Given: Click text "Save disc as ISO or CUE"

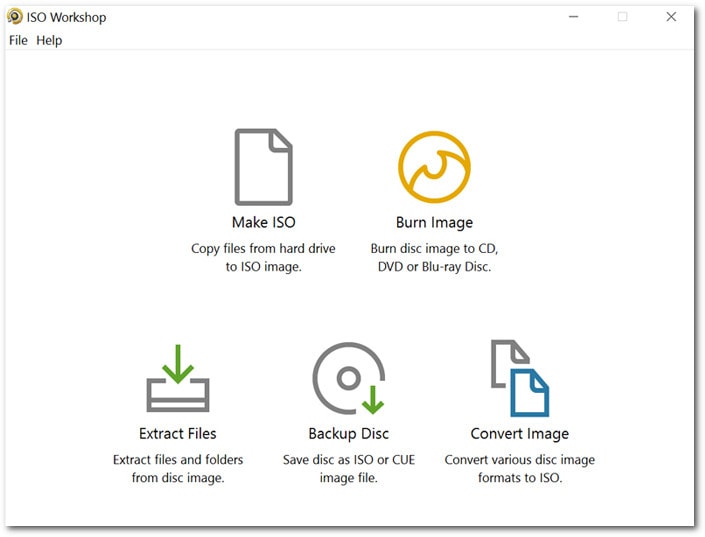Looking at the screenshot, I should tap(349, 460).
